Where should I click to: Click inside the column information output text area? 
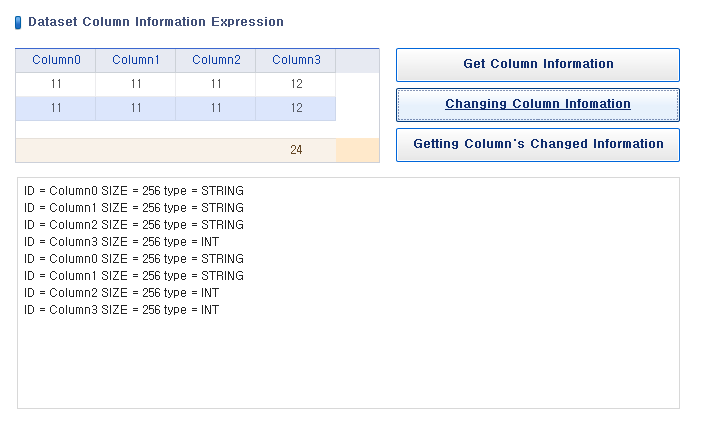[348, 360]
